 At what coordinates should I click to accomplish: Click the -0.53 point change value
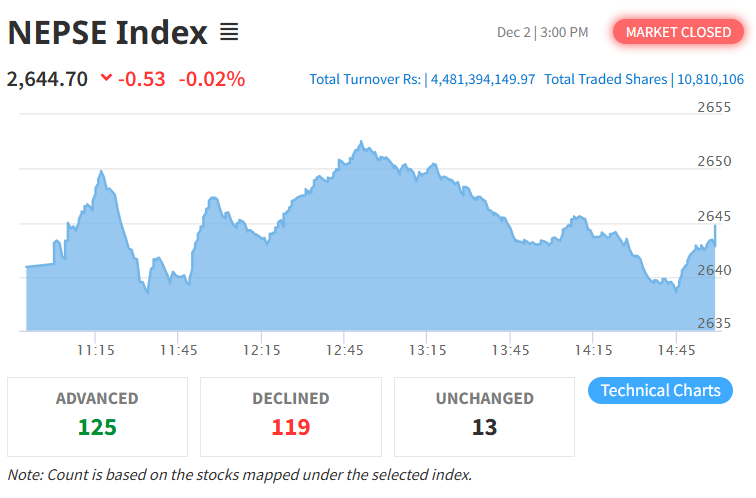141,78
